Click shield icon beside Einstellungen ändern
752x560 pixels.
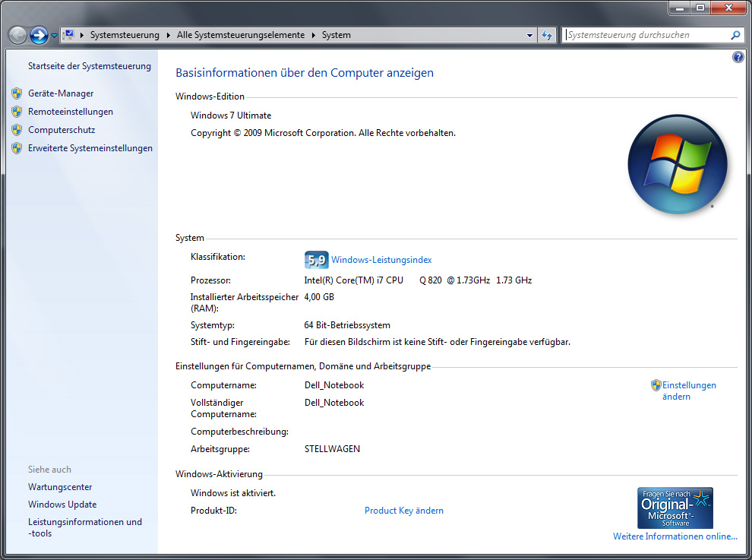tap(656, 385)
